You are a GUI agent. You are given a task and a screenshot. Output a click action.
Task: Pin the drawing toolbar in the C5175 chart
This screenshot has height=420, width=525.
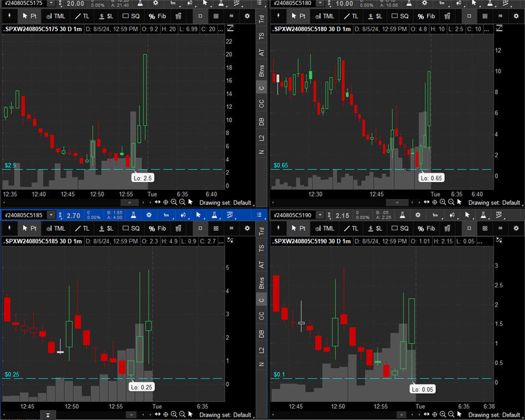click(x=9, y=16)
